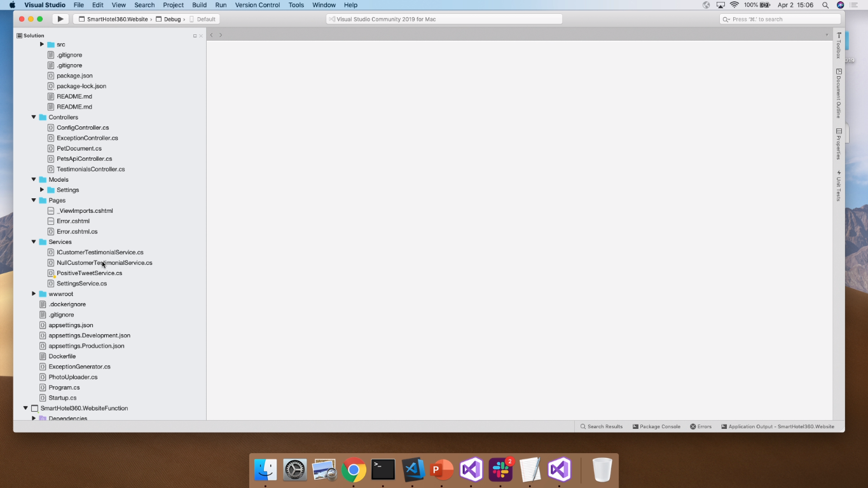Open Finder from the Dock

point(266,470)
